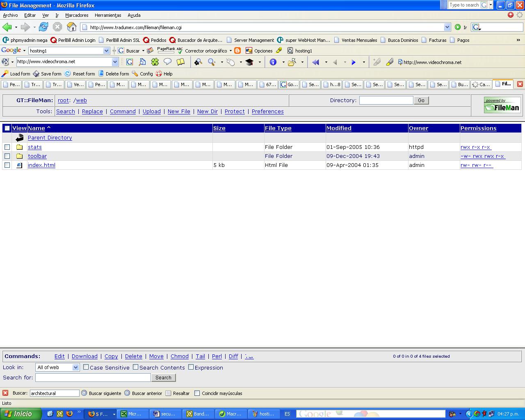
Task: Click the Save form icon
Action: point(36,74)
